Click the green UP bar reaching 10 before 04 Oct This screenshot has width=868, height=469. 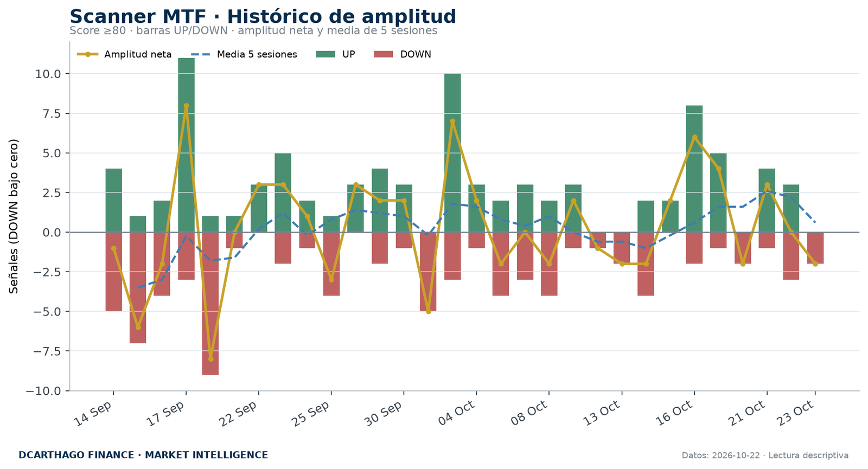452,153
